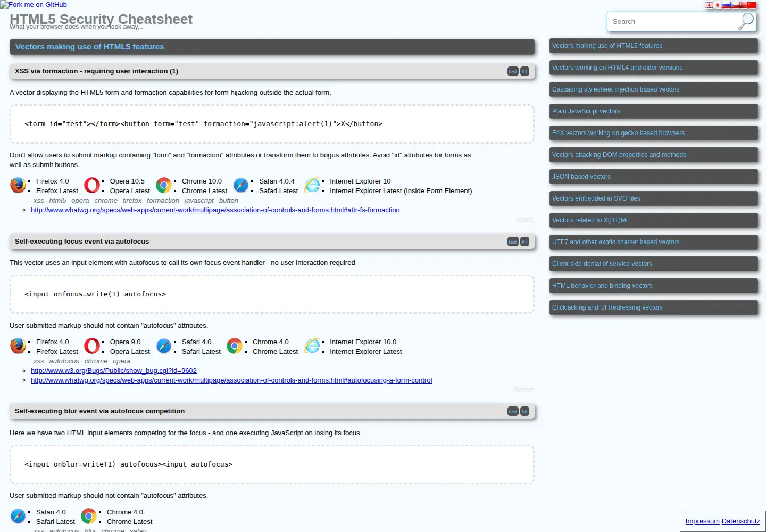Click the Chrome icon next to Chrome 10.0
This screenshot has width=766, height=532.
click(x=164, y=185)
